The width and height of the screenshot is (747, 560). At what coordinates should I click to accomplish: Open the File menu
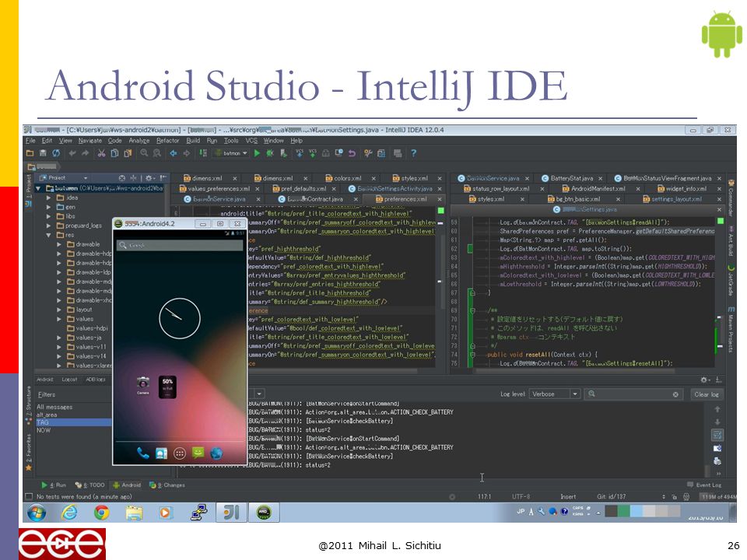(30, 141)
